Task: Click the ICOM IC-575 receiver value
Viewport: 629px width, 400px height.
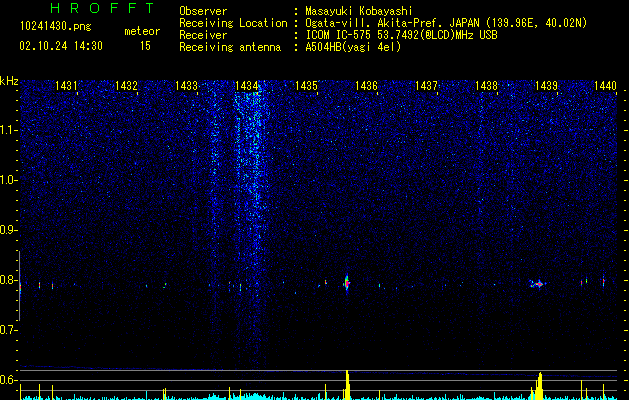Action: 401,35
